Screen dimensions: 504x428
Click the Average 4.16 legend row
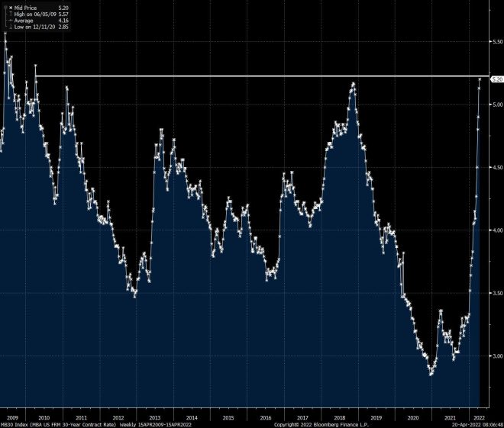[x=38, y=21]
